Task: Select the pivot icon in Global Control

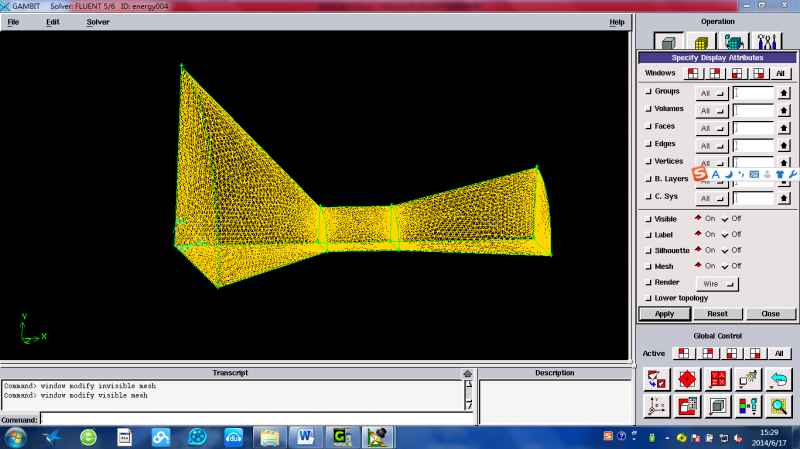Action: pos(688,380)
